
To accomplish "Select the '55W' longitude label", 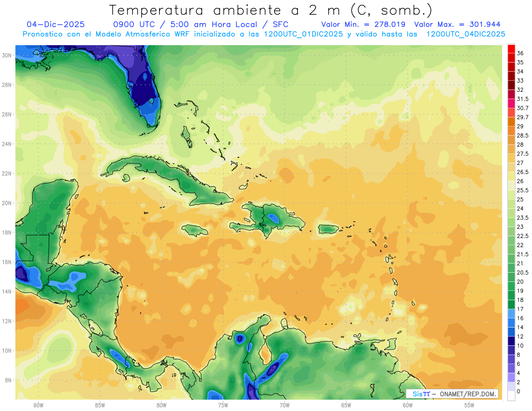I will (x=469, y=405).
